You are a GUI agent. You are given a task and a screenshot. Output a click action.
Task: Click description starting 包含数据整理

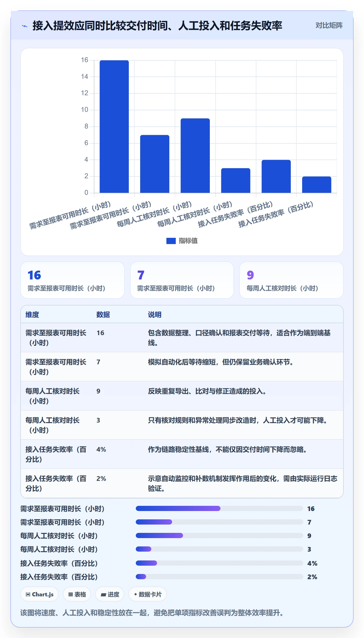point(239,338)
